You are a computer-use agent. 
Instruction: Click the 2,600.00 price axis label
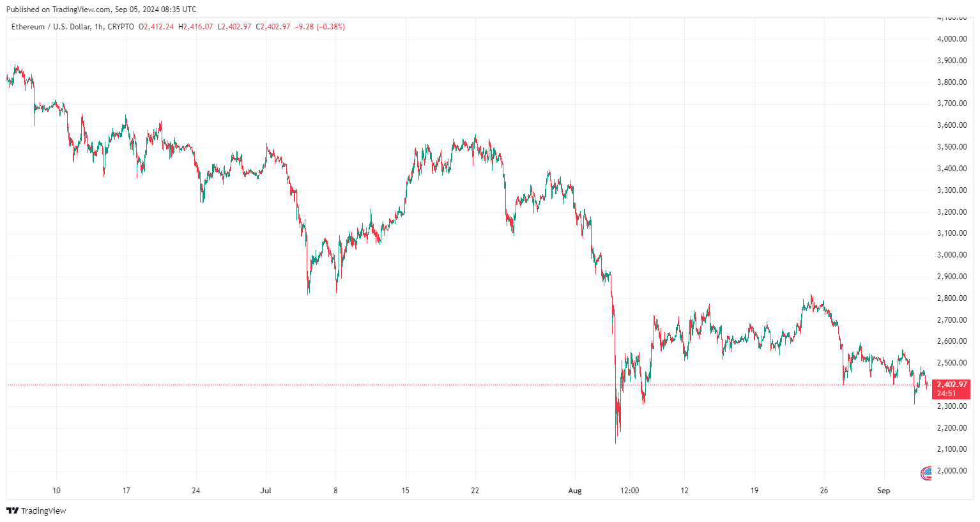click(952, 341)
